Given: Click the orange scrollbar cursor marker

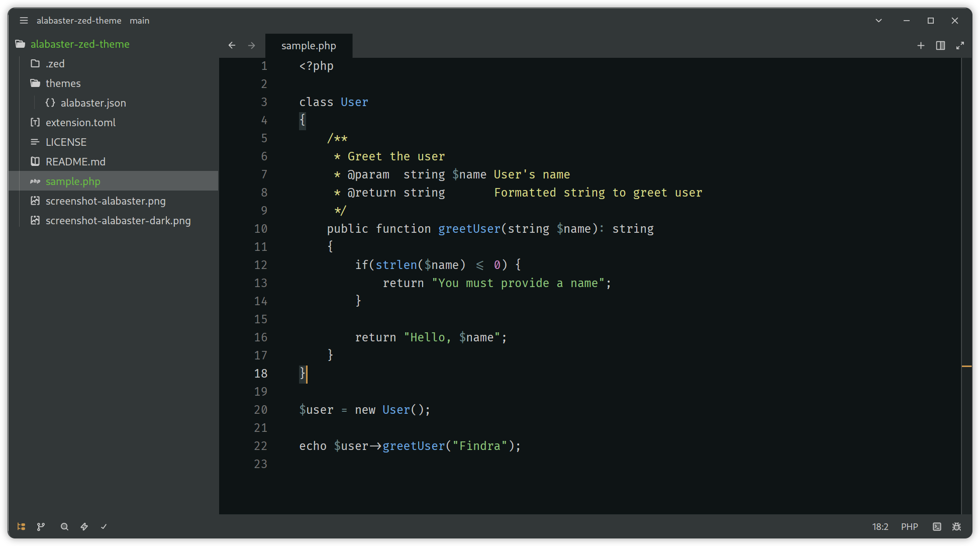Looking at the screenshot, I should click(966, 366).
